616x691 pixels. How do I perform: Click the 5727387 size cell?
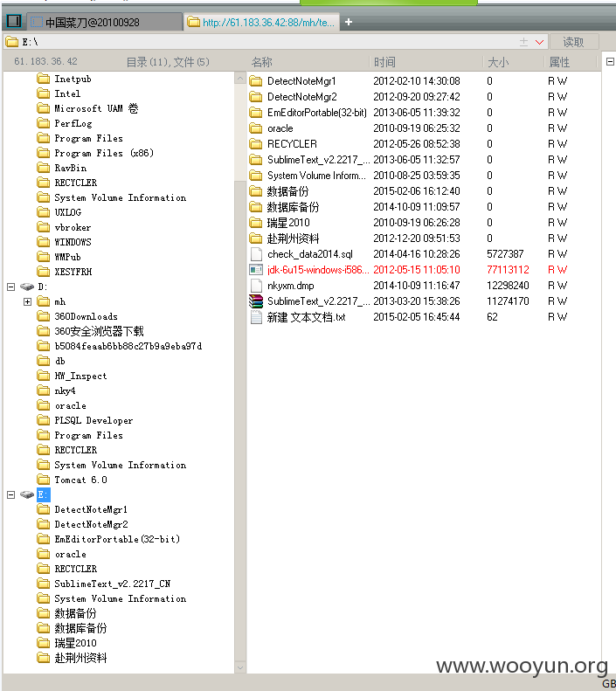point(505,254)
